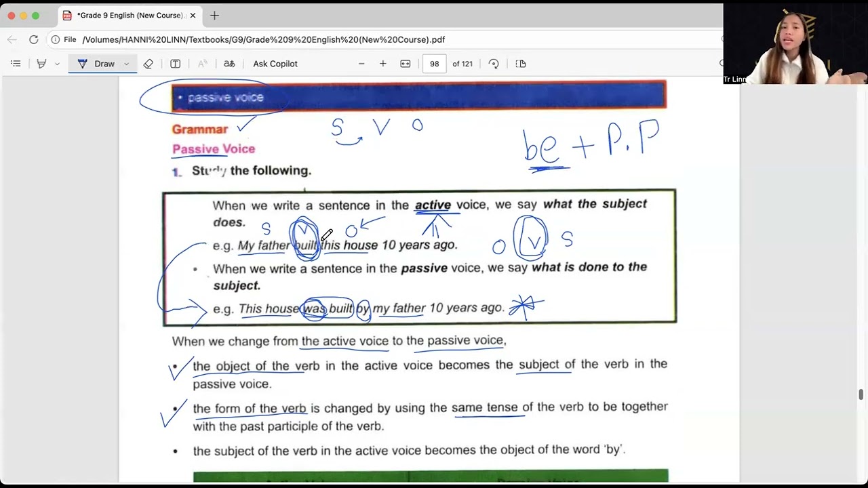Zoom in with the plus button
Screen dimensions: 868x488
click(383, 64)
